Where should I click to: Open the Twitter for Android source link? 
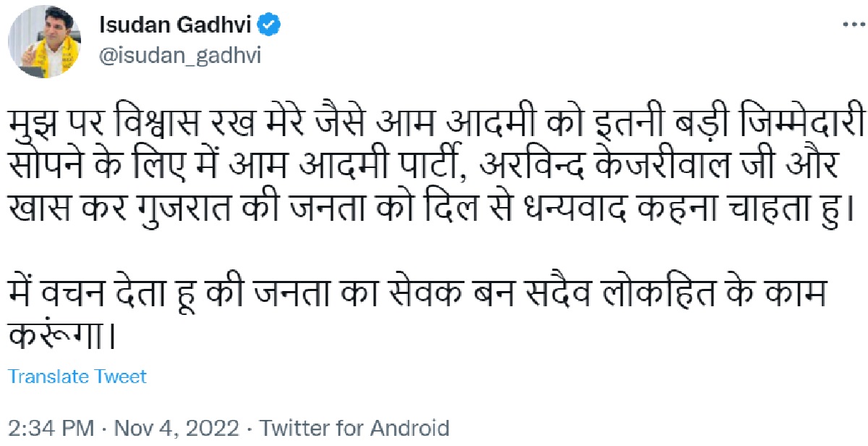click(354, 428)
